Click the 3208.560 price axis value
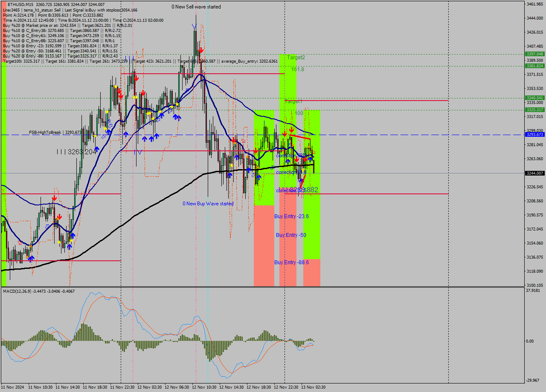The height and width of the screenshot is (392, 546). coord(535,201)
